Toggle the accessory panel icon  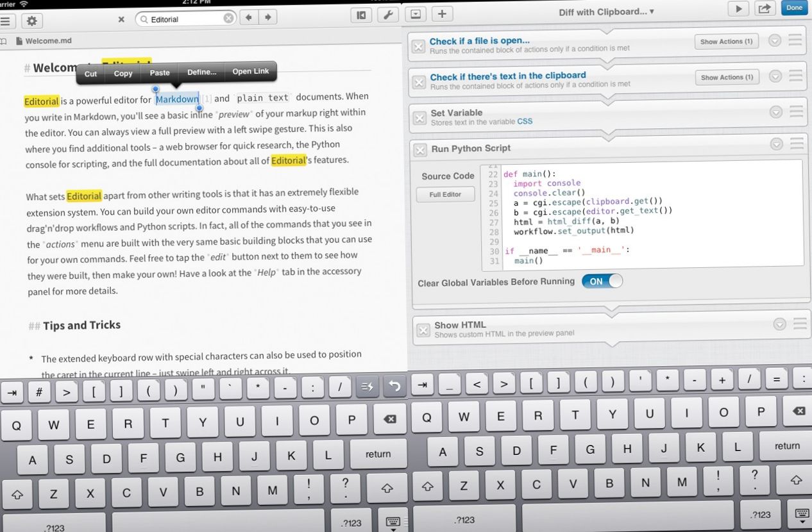pyautogui.click(x=361, y=15)
